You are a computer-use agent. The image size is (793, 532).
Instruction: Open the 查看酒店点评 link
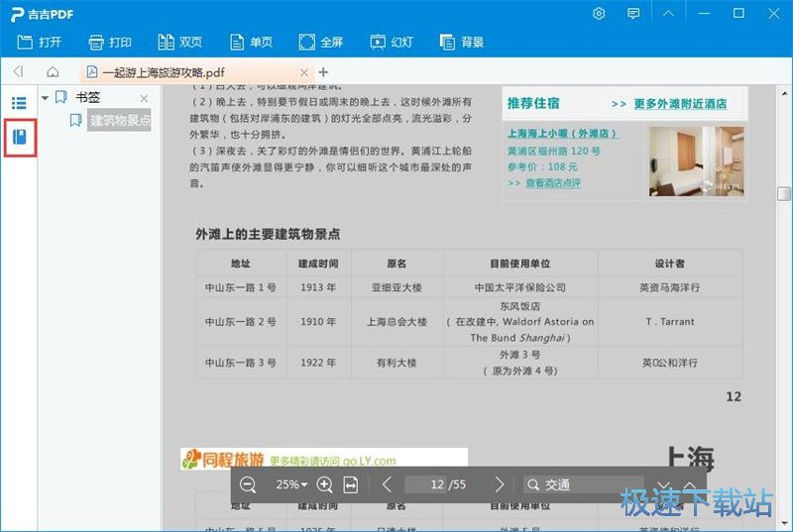553,183
